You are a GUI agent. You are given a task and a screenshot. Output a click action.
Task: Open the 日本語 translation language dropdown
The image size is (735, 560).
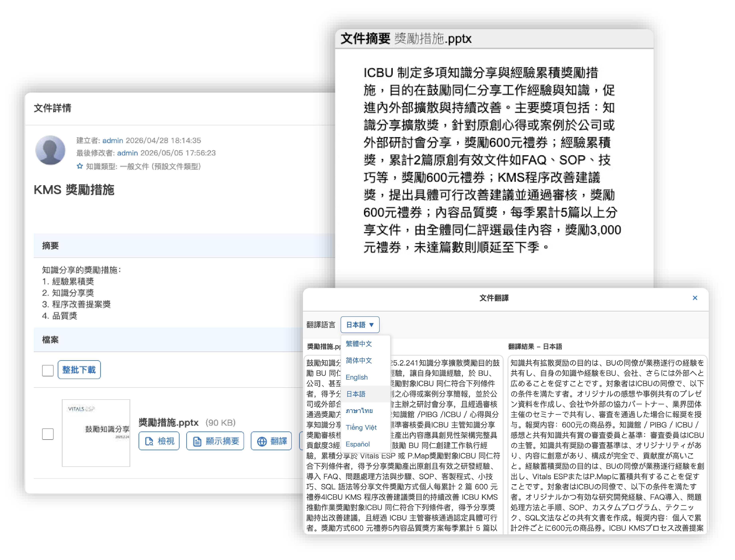(x=360, y=325)
